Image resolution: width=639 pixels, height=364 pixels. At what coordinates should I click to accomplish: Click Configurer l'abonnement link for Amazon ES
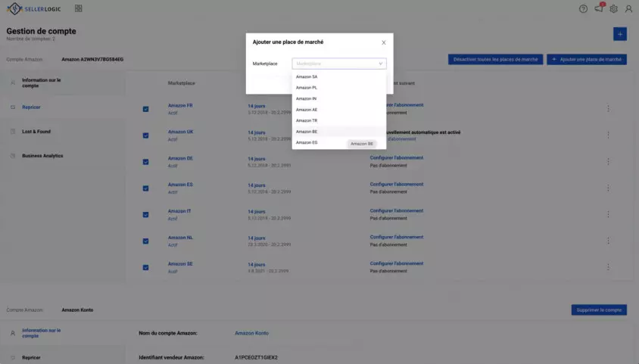(x=397, y=184)
